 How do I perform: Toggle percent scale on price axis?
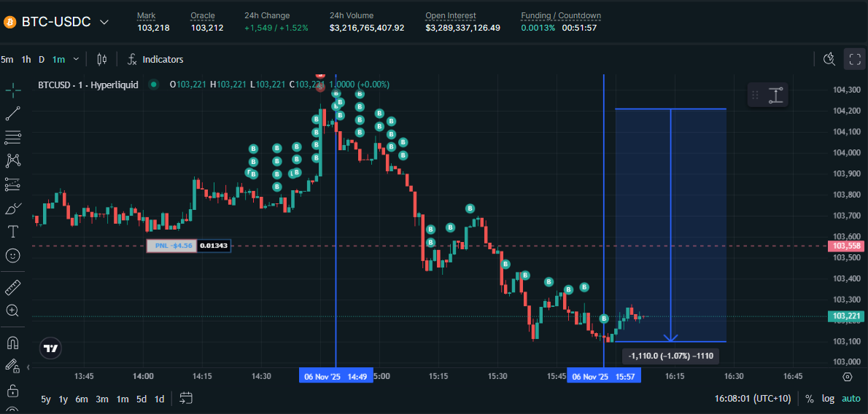809,399
